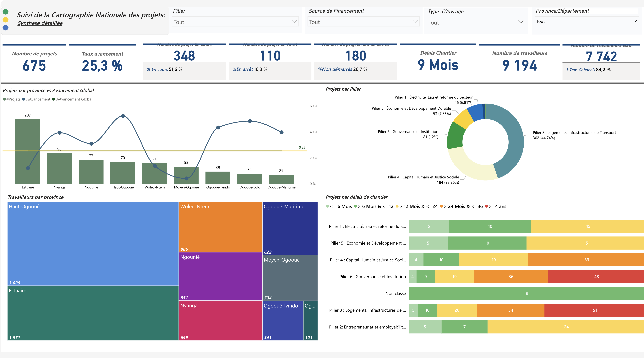Click the blue circle beside the title
This screenshot has width=644, height=358.
coord(6,28)
